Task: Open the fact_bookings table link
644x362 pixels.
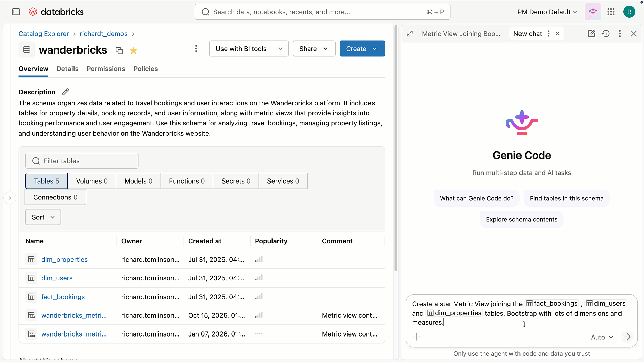Action: (x=63, y=297)
